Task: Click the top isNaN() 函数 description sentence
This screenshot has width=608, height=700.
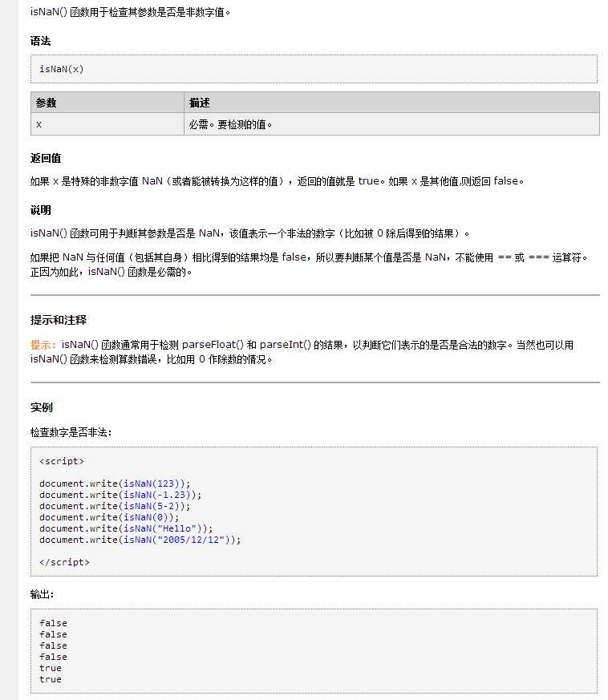Action: 131,12
